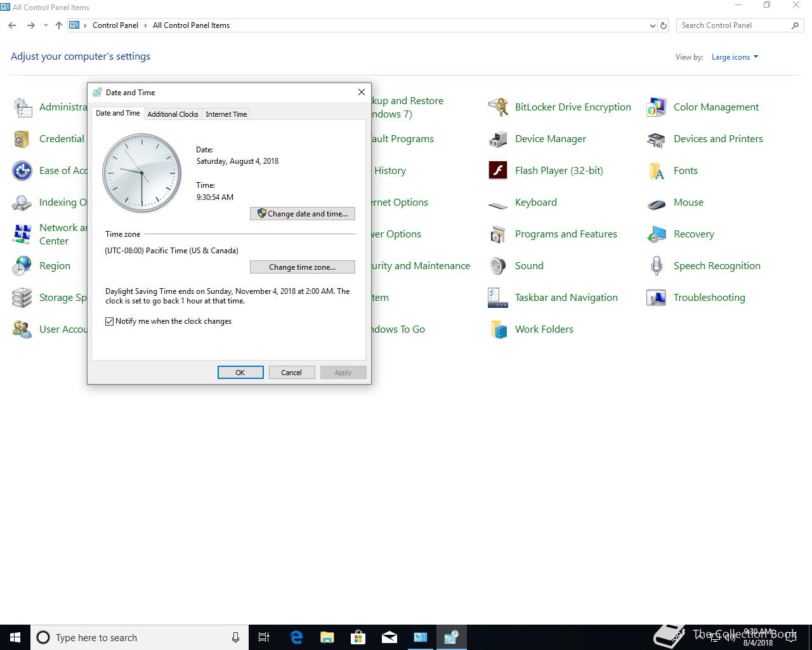Open the Credential Manager safe icon
The width and height of the screenshot is (812, 650).
[22, 139]
